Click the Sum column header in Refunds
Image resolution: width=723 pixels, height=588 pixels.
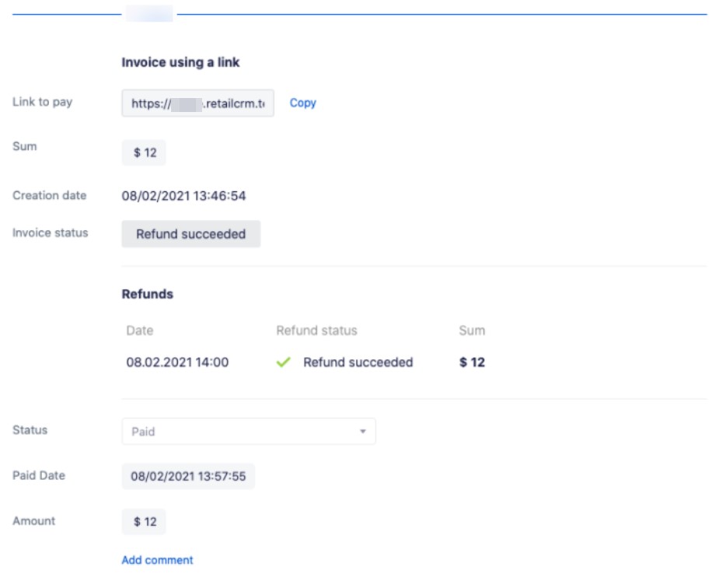click(x=472, y=331)
